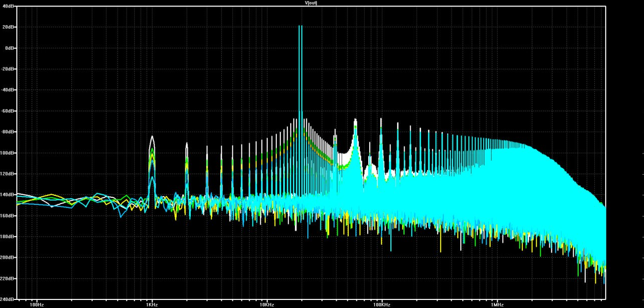Click the -80dB vertical axis label
This screenshot has height=308, width=644.
pos(8,132)
